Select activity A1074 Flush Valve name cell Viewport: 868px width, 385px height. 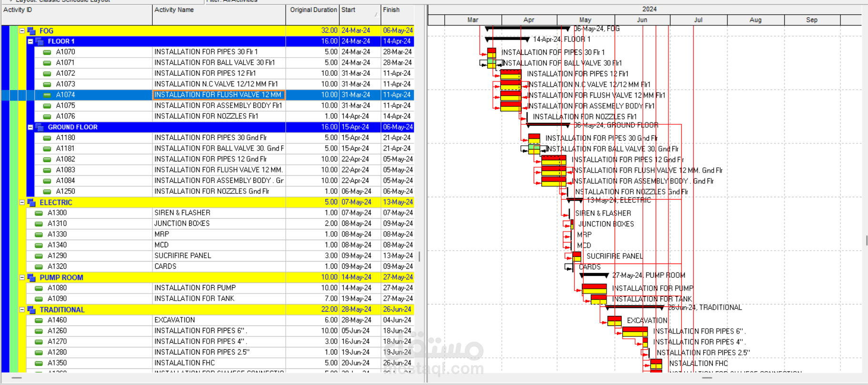(219, 95)
